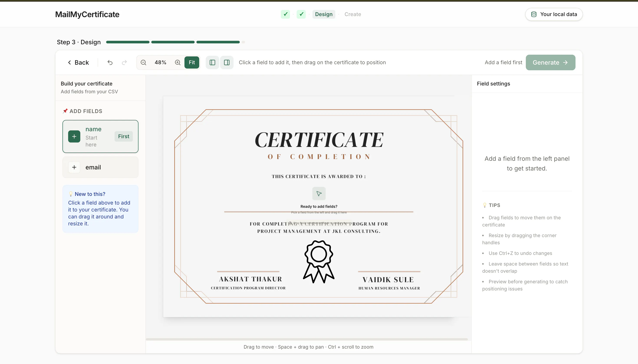The width and height of the screenshot is (638, 364).
Task: Click the horizontal canvas scrollbar
Action: coord(307,339)
